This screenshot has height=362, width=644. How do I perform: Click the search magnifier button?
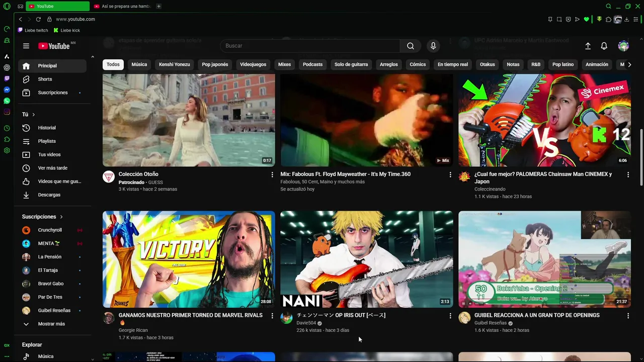coord(411,46)
